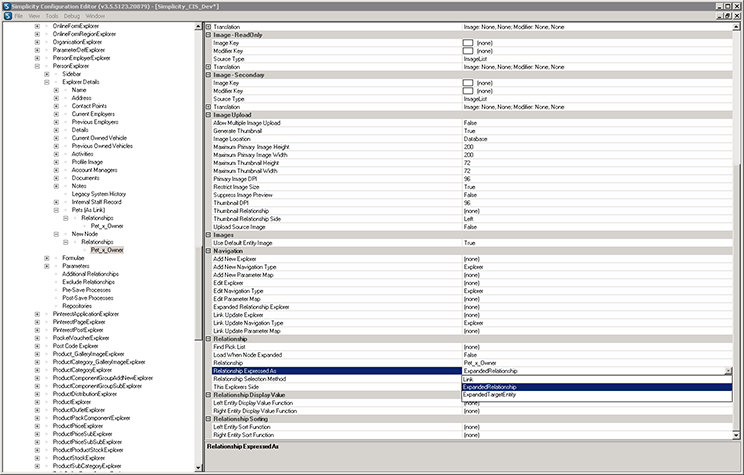This screenshot has width=744, height=475.
Task: Click Image Key swatch under Image - Secondary
Action: pos(468,83)
